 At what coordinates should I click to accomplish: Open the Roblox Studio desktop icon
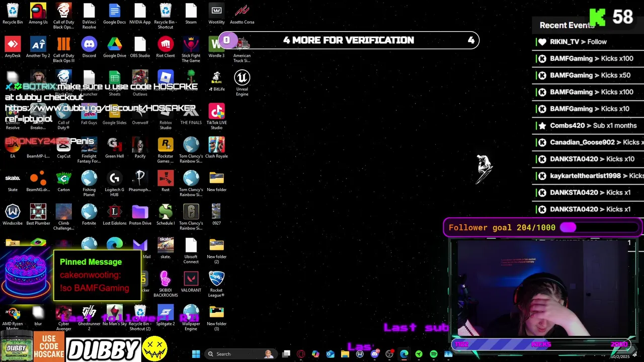166,117
